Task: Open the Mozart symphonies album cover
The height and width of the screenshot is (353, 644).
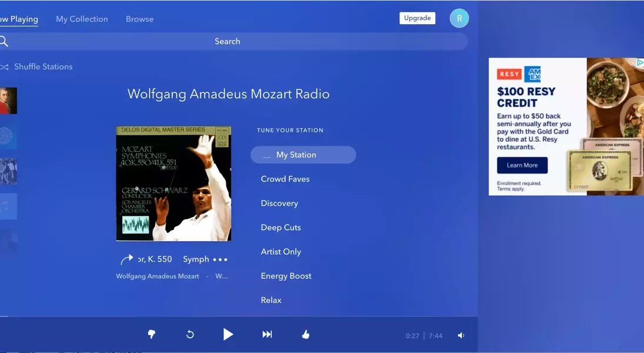Action: coord(173,184)
